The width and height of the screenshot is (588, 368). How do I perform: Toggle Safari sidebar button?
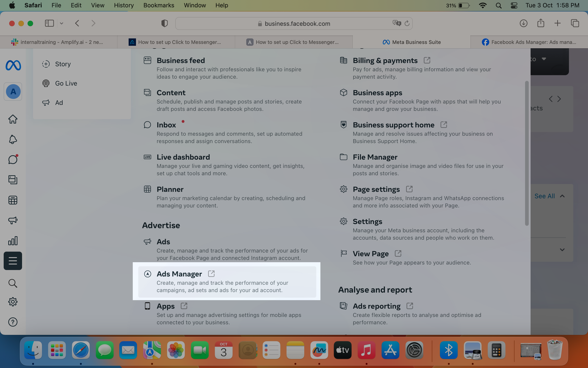click(49, 23)
